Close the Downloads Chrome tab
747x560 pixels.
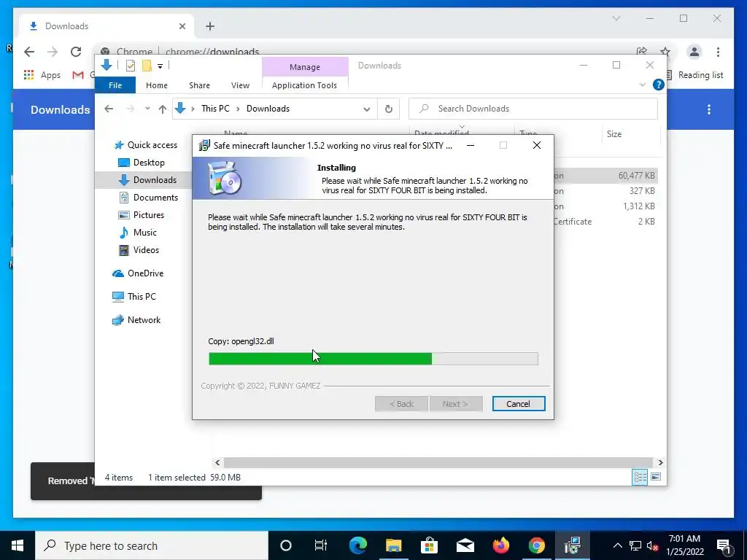[182, 26]
